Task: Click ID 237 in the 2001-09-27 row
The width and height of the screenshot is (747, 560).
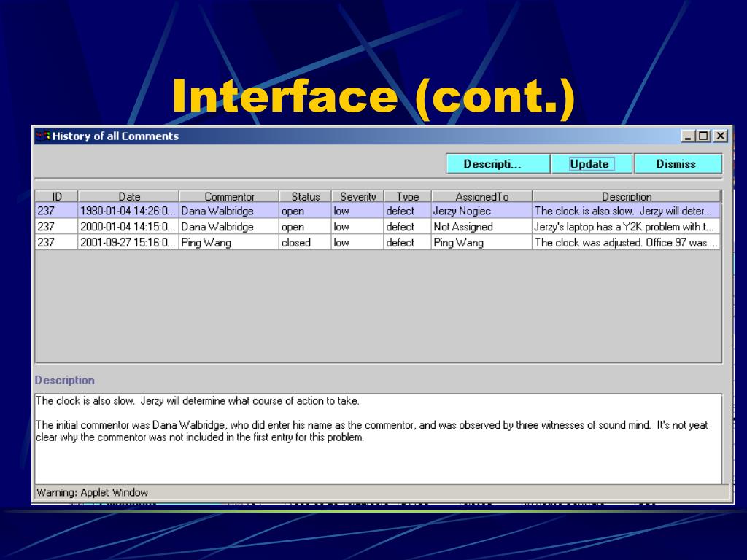Action: [57, 242]
